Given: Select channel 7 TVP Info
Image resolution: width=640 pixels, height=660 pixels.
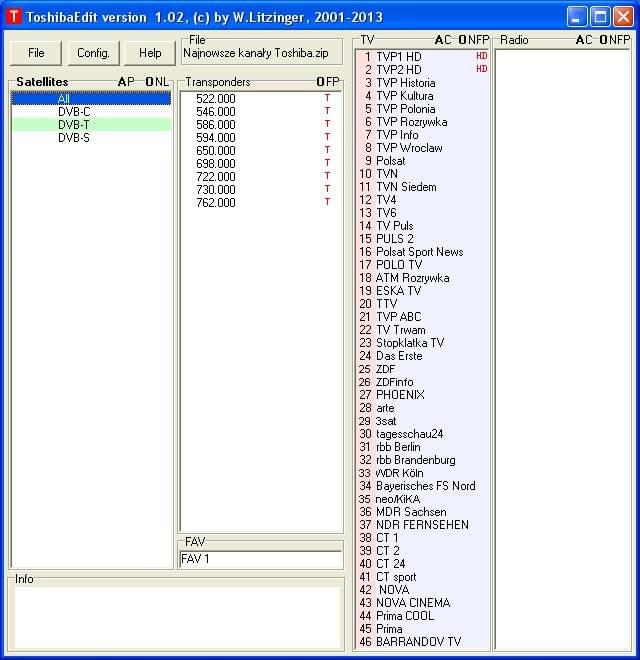Looking at the screenshot, I should pyautogui.click(x=422, y=135).
